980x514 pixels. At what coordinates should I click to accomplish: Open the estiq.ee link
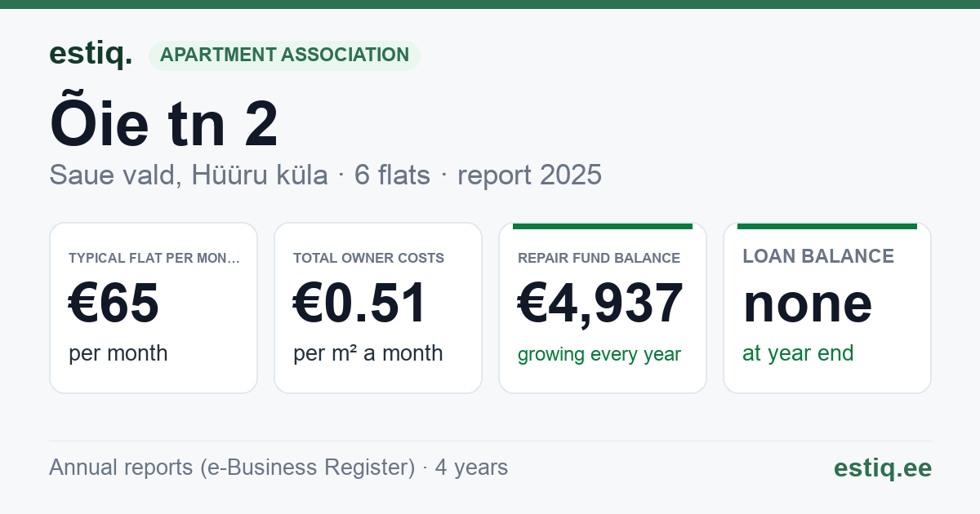pyautogui.click(x=883, y=467)
